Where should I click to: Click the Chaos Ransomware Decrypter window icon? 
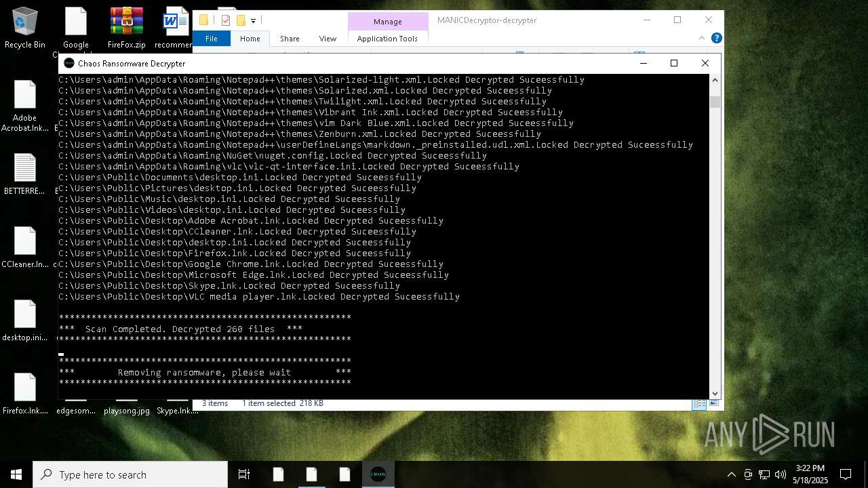coord(69,63)
